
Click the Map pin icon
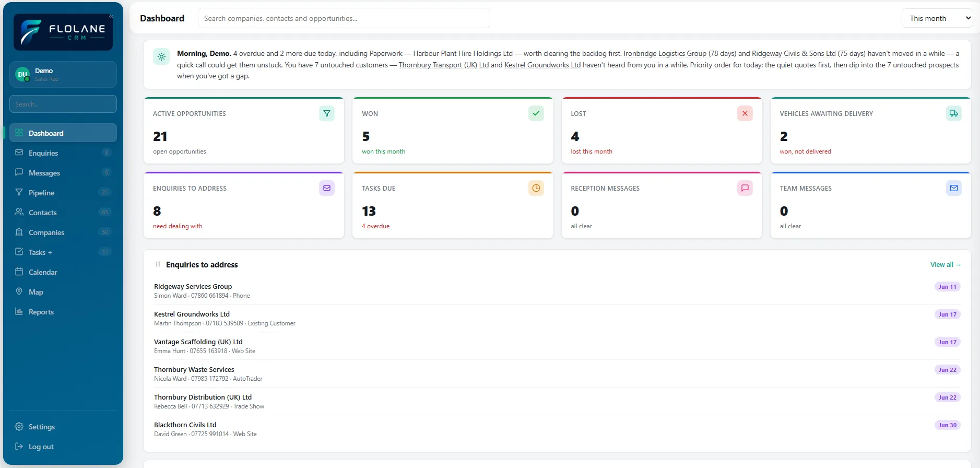coord(19,291)
